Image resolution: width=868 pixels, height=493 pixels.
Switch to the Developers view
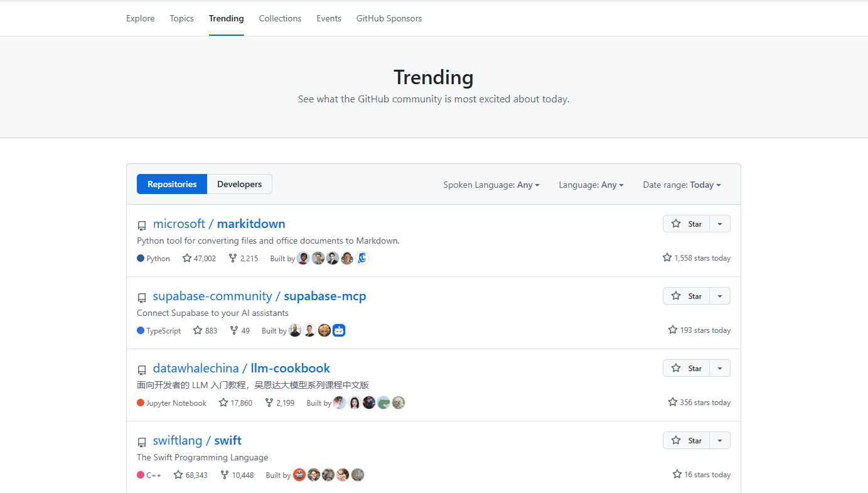tap(239, 183)
